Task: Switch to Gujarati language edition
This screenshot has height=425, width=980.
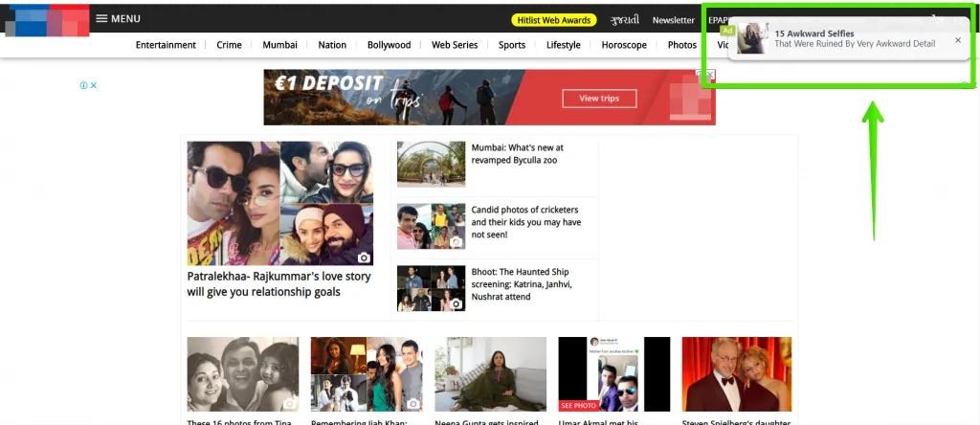Action: (625, 20)
